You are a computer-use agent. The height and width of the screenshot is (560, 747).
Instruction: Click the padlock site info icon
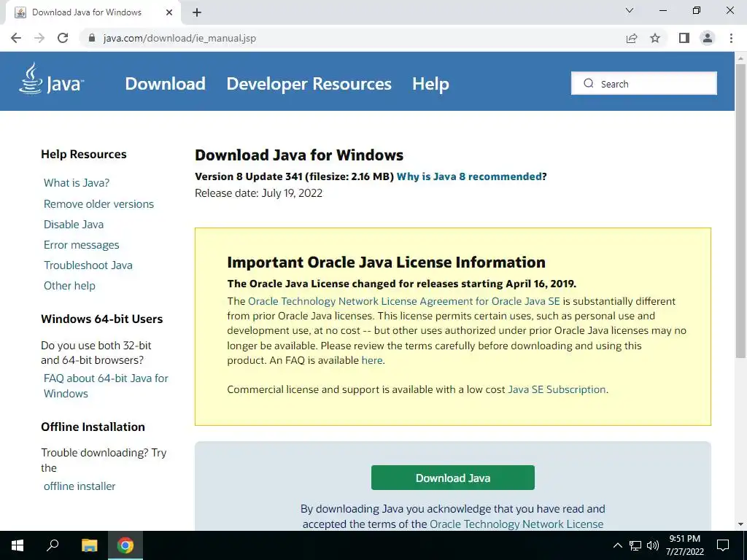click(92, 38)
